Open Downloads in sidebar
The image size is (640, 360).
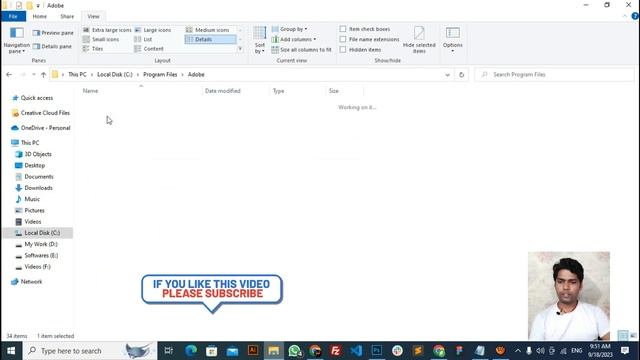click(x=34, y=188)
